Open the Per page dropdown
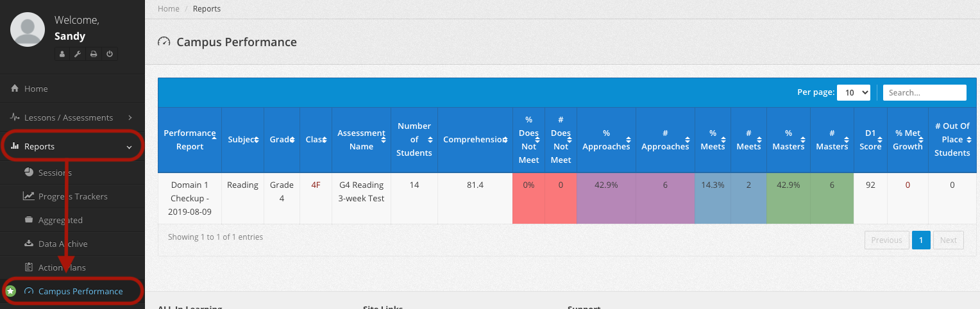Viewport: 980px width, 309px height. click(x=854, y=92)
